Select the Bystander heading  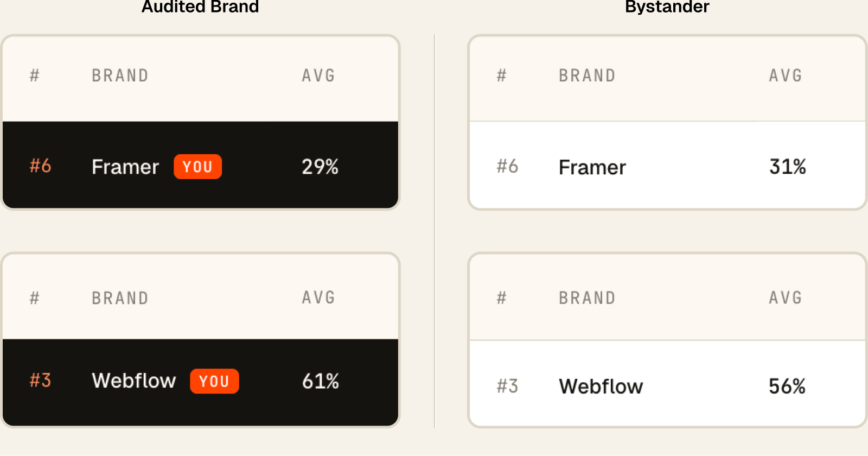[667, 7]
